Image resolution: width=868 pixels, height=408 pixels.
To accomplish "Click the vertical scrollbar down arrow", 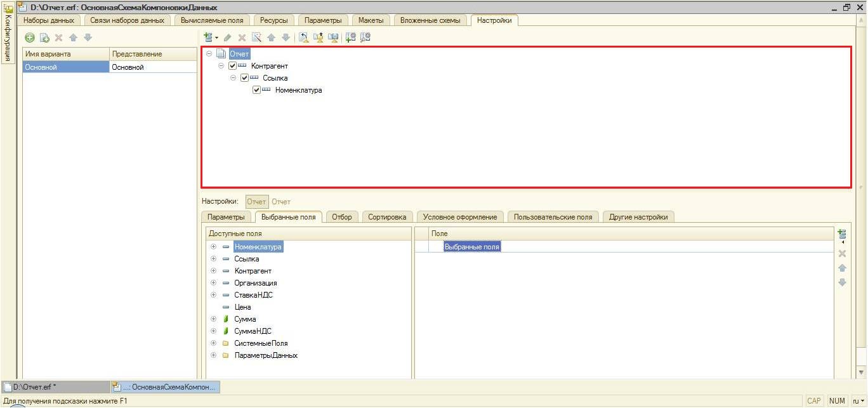I will (x=861, y=372).
